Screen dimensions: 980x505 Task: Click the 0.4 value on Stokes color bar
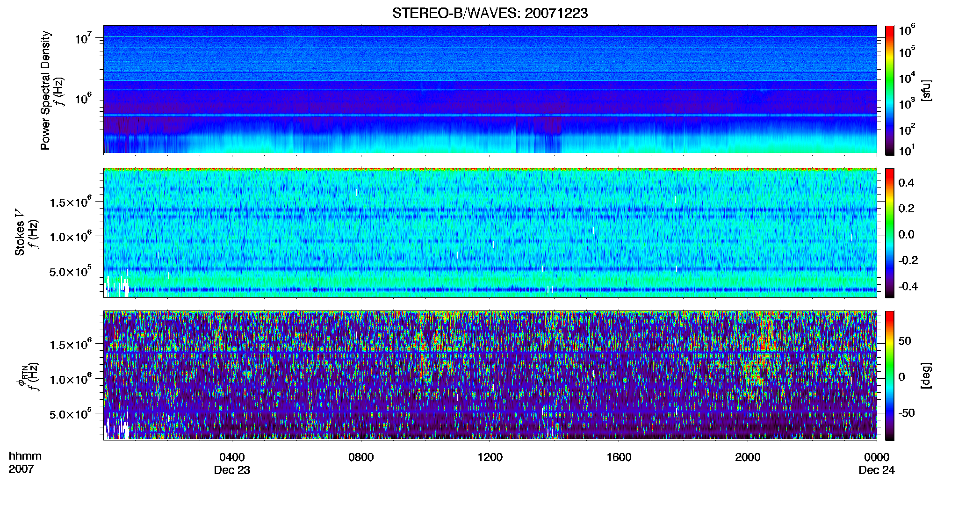906,183
